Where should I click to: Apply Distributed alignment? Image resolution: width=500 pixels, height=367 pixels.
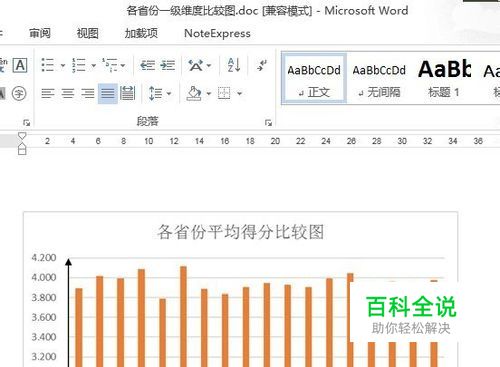(x=127, y=93)
